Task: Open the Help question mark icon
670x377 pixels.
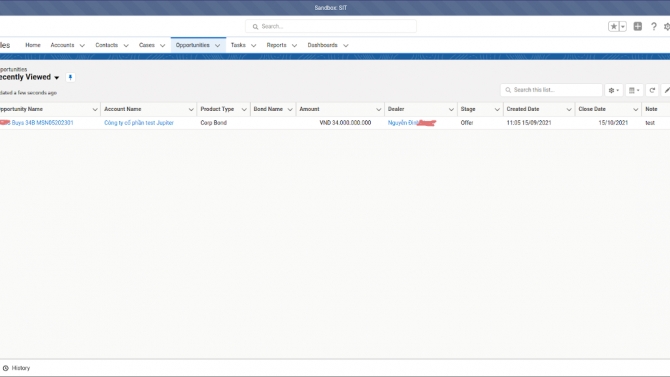Action: pyautogui.click(x=654, y=27)
